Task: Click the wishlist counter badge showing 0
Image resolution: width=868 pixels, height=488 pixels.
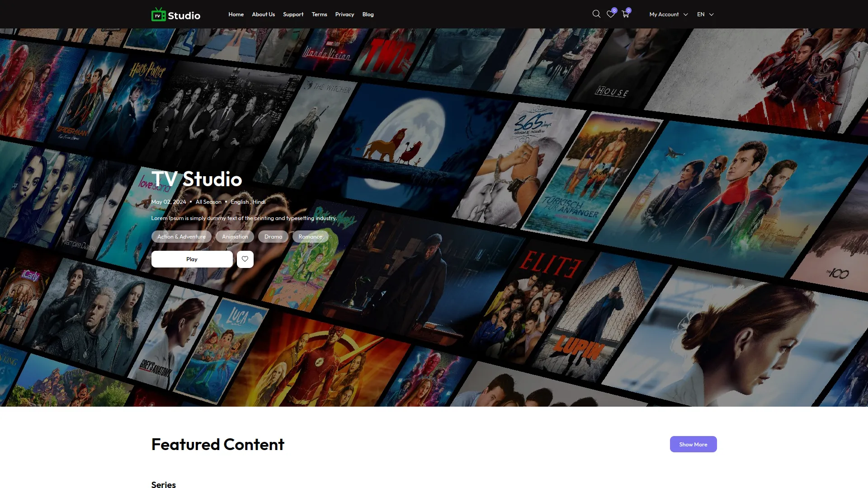Action: 614,10
